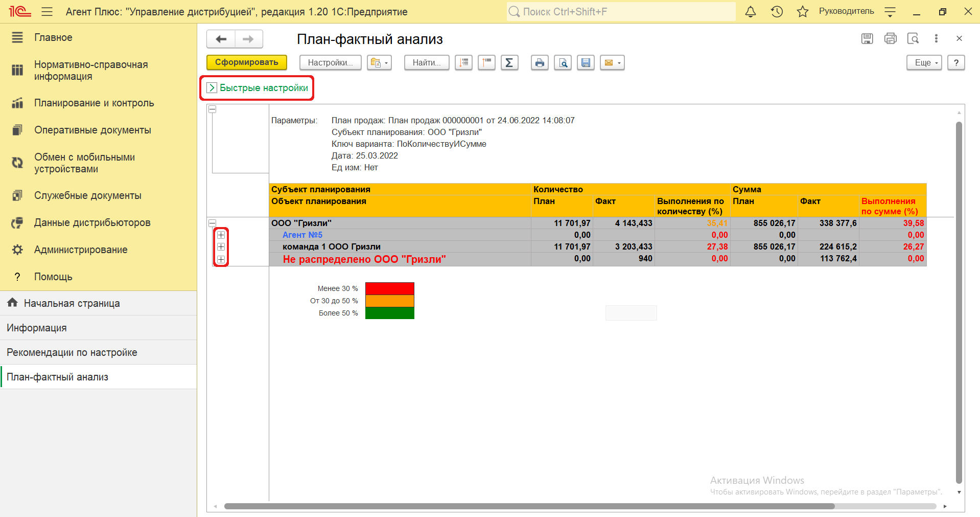Expand the Не распределено ООО "Гризли" row
Viewport: 980px width, 517px height.
point(221,259)
